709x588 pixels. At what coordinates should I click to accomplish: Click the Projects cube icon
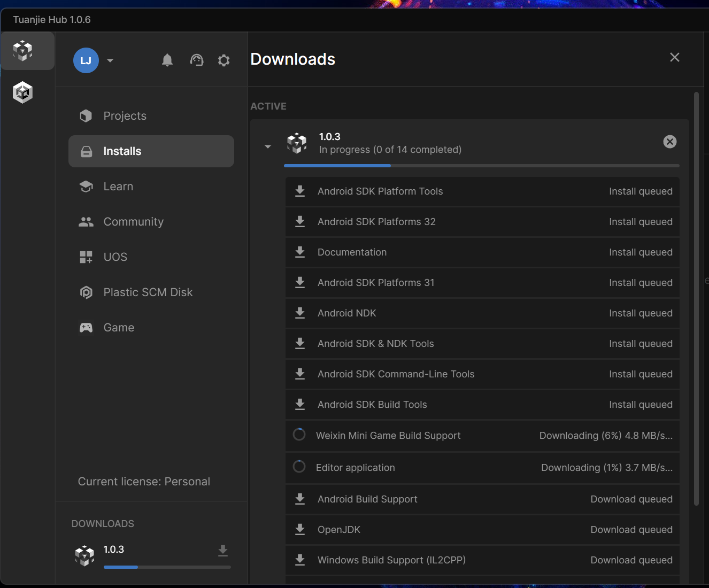click(x=86, y=116)
